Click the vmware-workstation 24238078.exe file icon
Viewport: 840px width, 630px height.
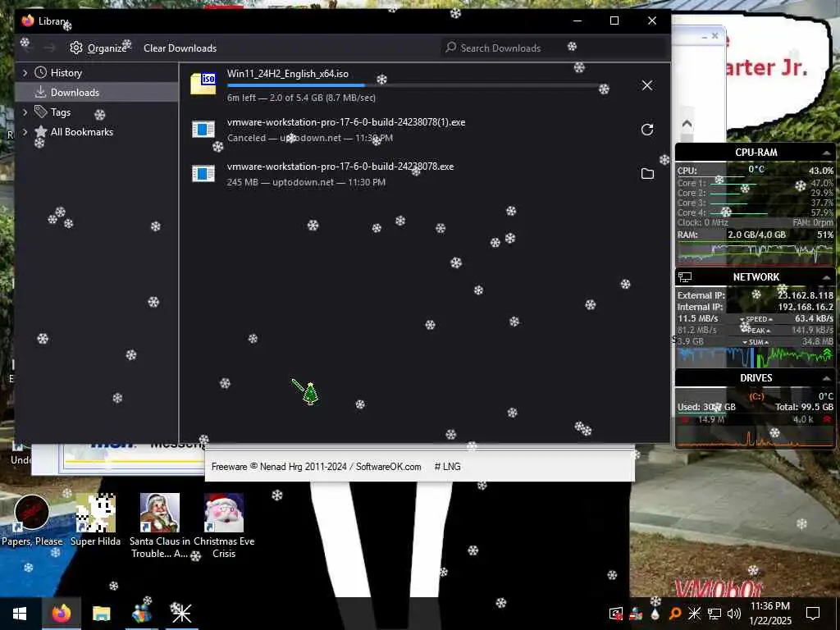[203, 174]
